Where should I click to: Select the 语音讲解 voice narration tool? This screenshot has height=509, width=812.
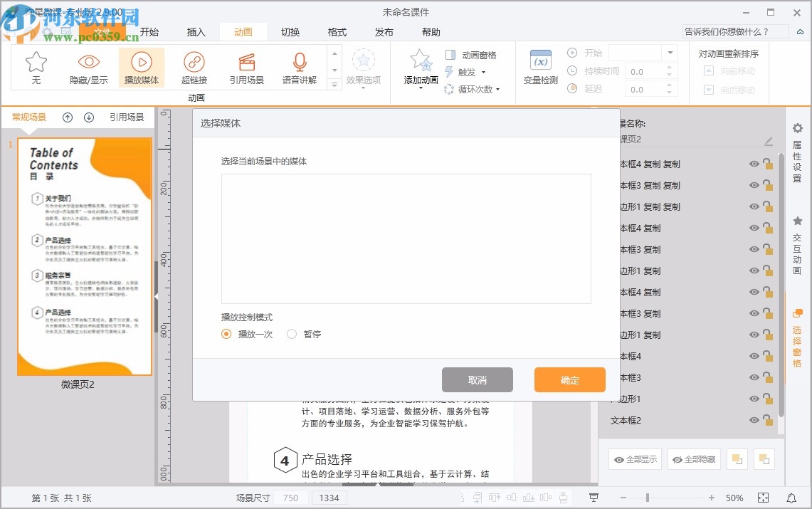(x=299, y=68)
